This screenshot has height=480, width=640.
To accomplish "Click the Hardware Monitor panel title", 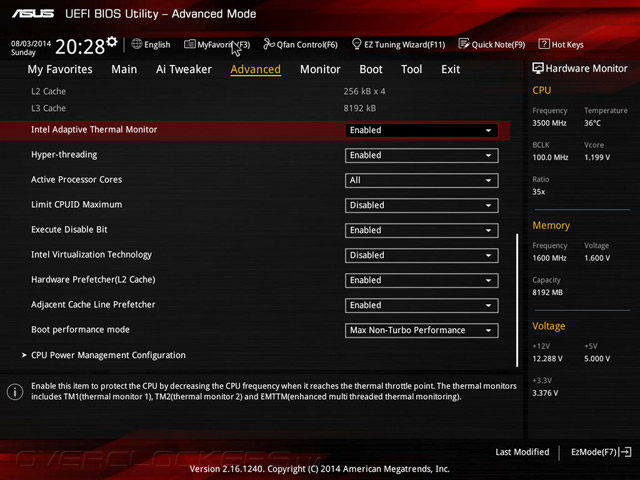I will [x=587, y=69].
